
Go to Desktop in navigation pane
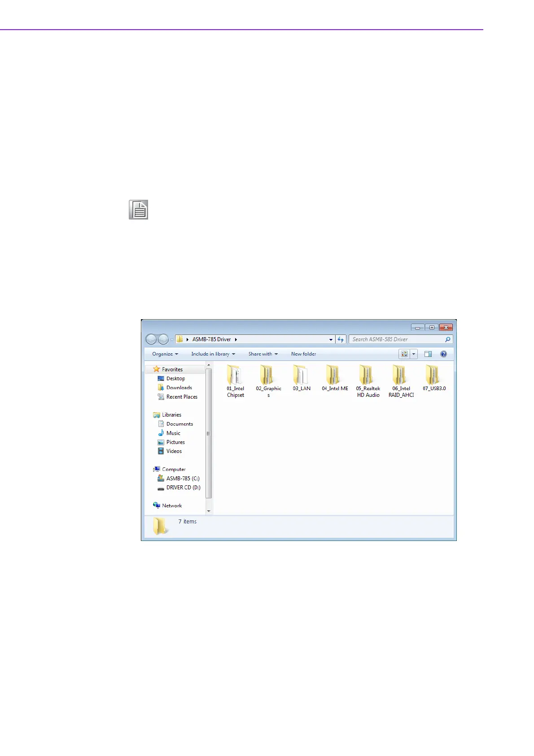pyautogui.click(x=175, y=378)
